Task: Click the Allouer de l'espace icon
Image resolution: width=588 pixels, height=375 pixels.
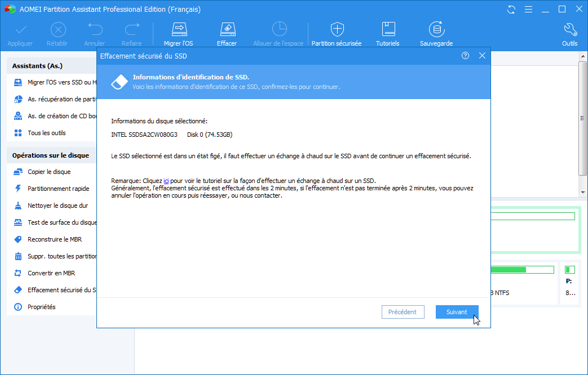Action: tap(279, 29)
